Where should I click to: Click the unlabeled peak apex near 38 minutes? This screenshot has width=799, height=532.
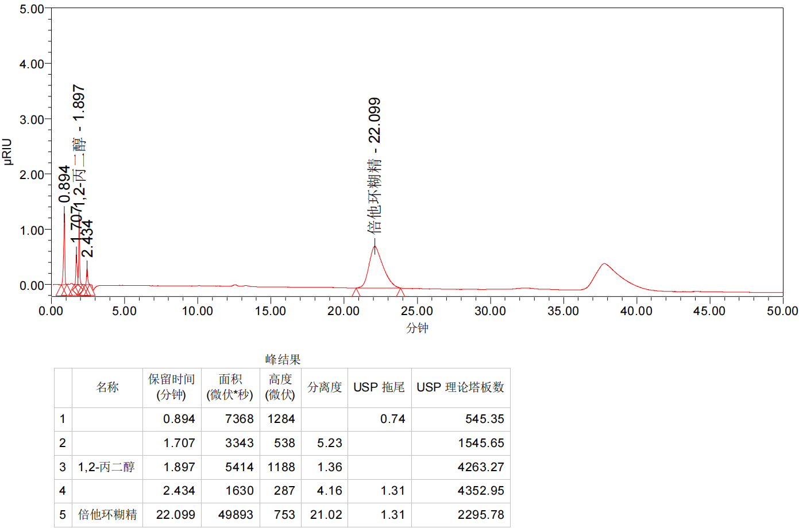(x=604, y=264)
